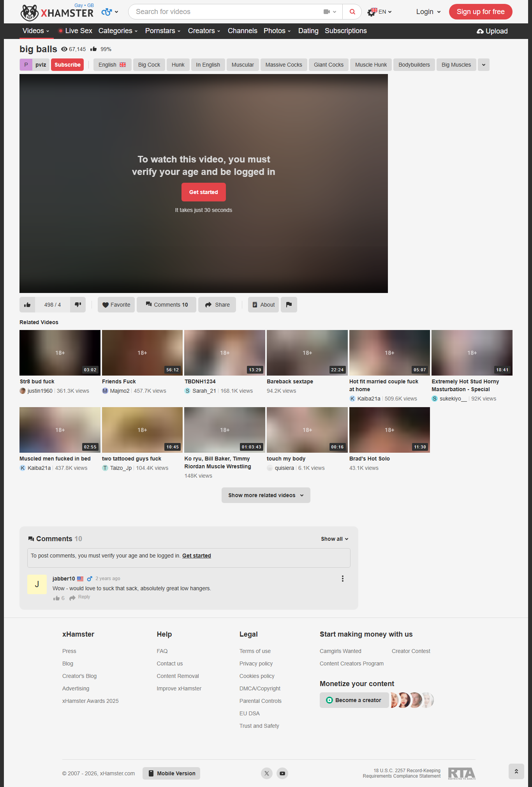
Task: Open Brad's Hot Solo title
Action: coord(370,459)
